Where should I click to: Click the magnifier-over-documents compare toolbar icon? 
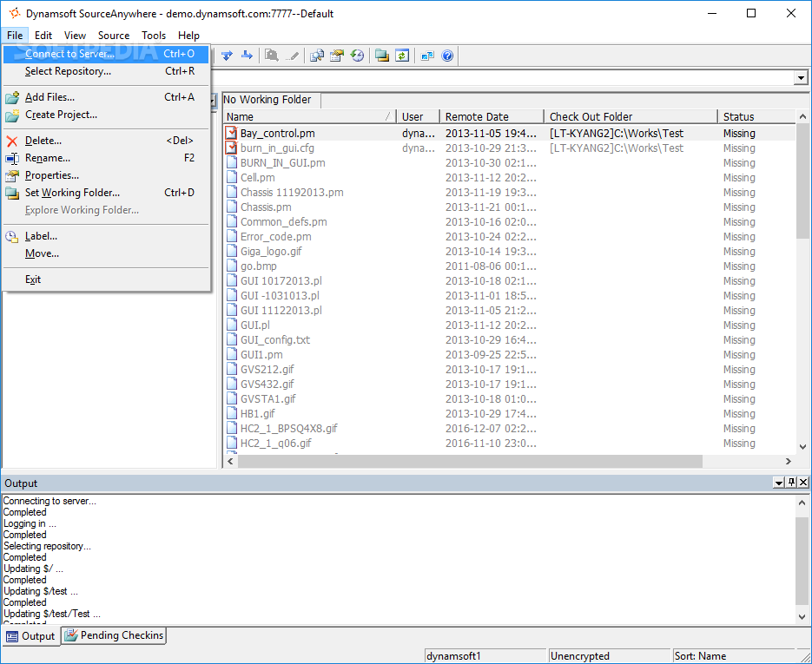(x=316, y=56)
